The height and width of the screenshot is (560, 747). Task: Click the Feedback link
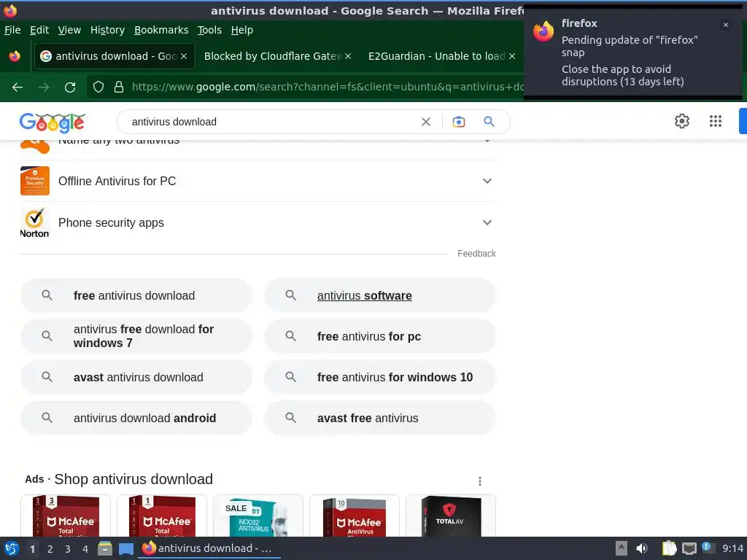[476, 254]
